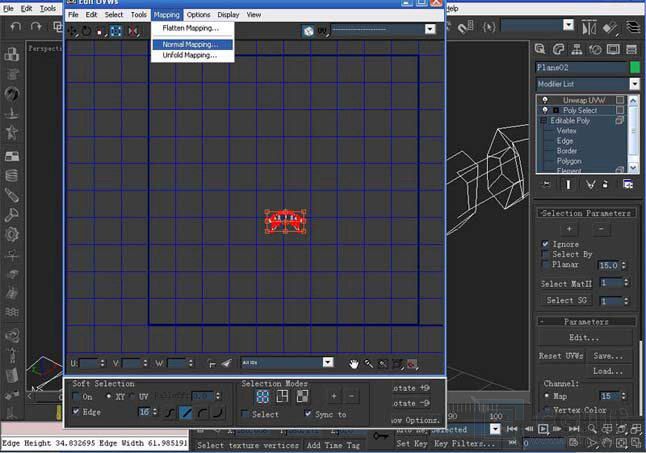Select the Move tool in Edit UVWs toolbar
This screenshot has height=453, width=646.
click(73, 31)
